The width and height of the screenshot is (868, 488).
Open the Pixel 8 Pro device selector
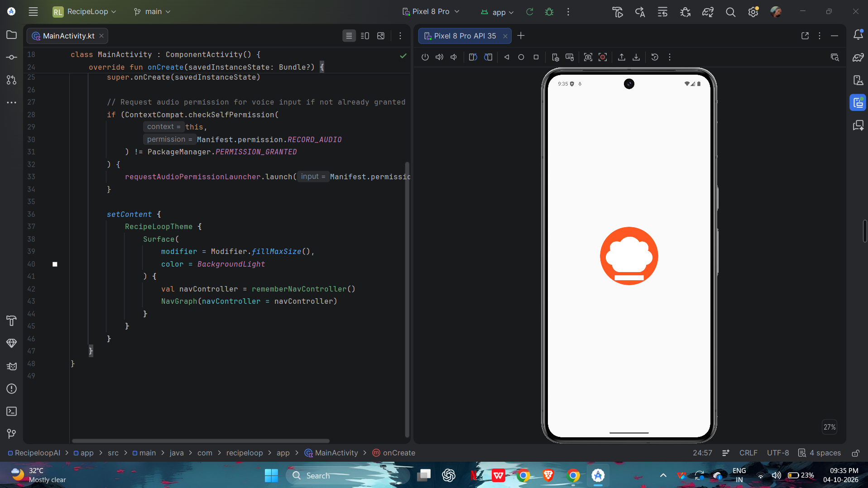pyautogui.click(x=431, y=12)
